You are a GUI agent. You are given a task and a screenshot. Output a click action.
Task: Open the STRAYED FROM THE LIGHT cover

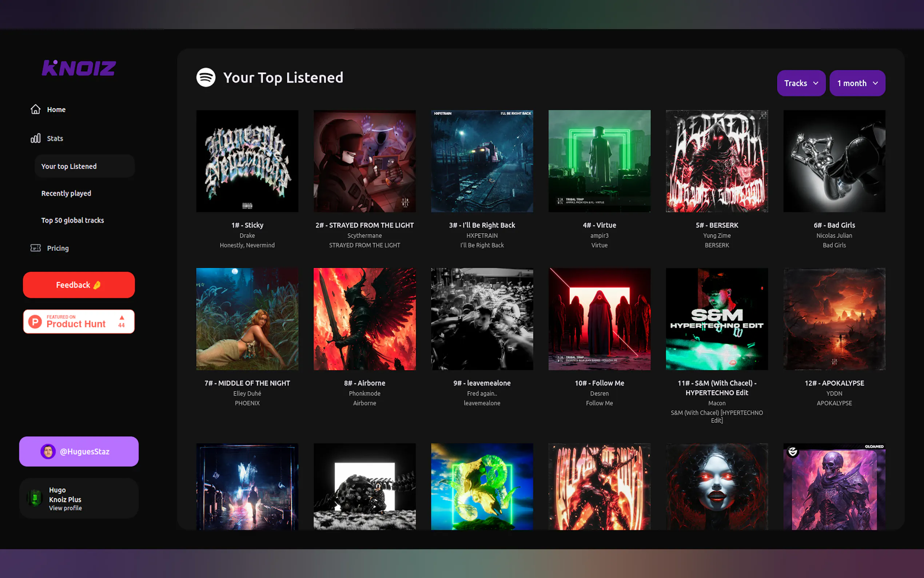point(365,161)
